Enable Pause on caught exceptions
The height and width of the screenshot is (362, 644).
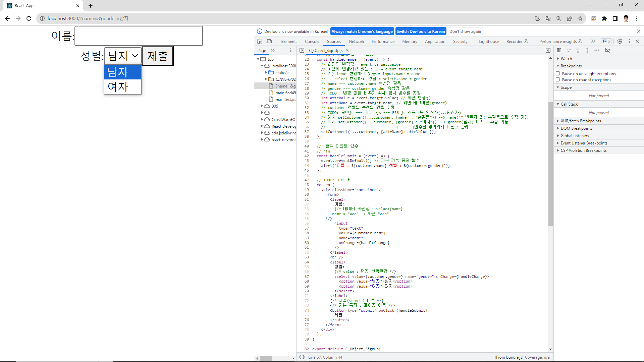[x=558, y=79]
